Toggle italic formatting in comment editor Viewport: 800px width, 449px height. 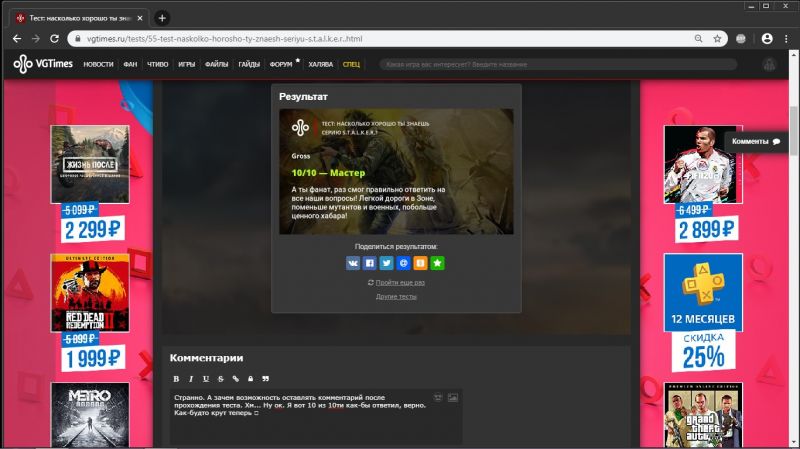[x=191, y=379]
